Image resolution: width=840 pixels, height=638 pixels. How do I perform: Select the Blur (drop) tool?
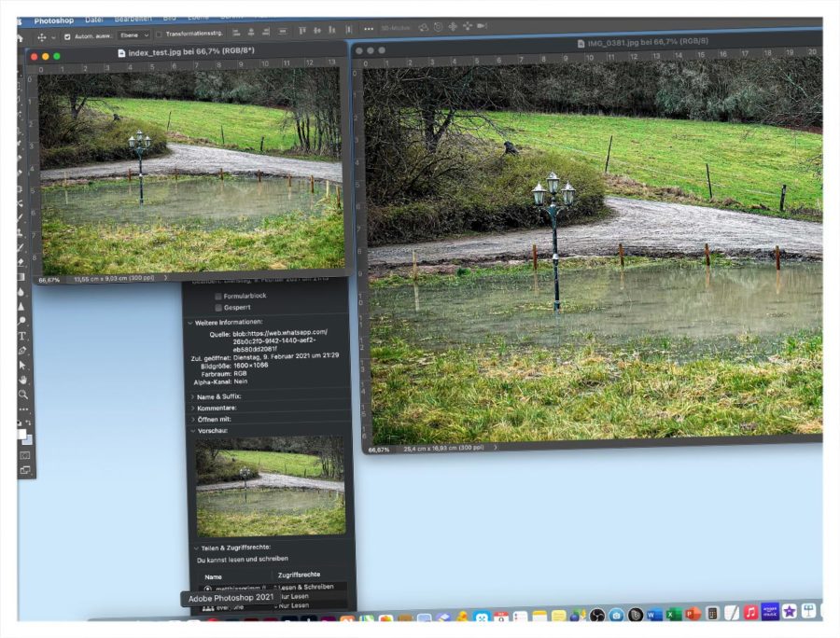tap(21, 292)
